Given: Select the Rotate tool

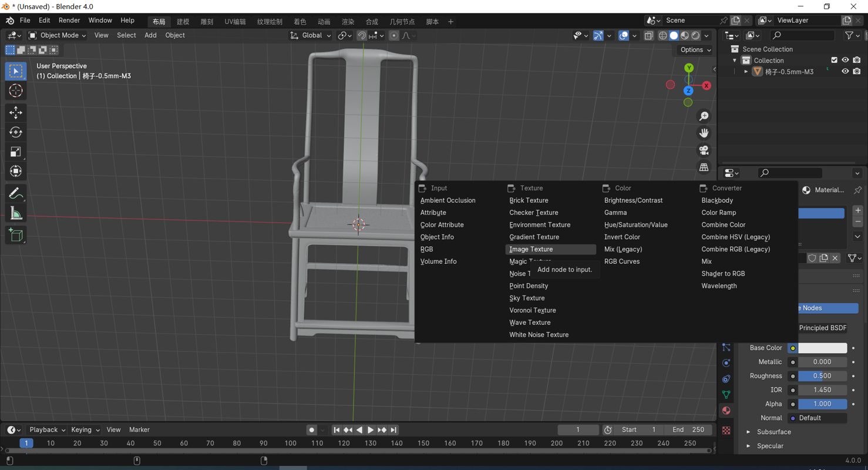Looking at the screenshot, I should (16, 132).
